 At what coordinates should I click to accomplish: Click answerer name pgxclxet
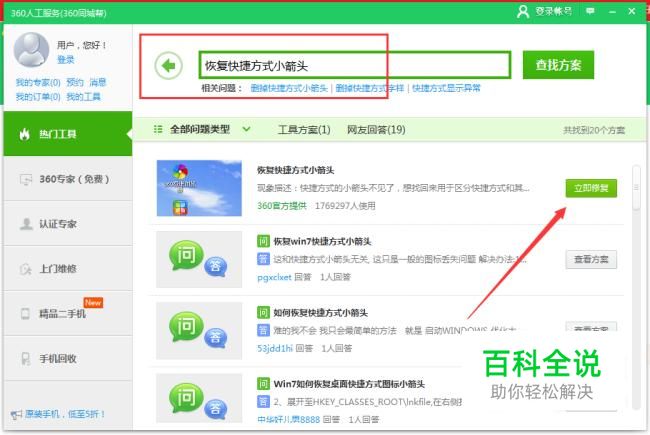(274, 277)
